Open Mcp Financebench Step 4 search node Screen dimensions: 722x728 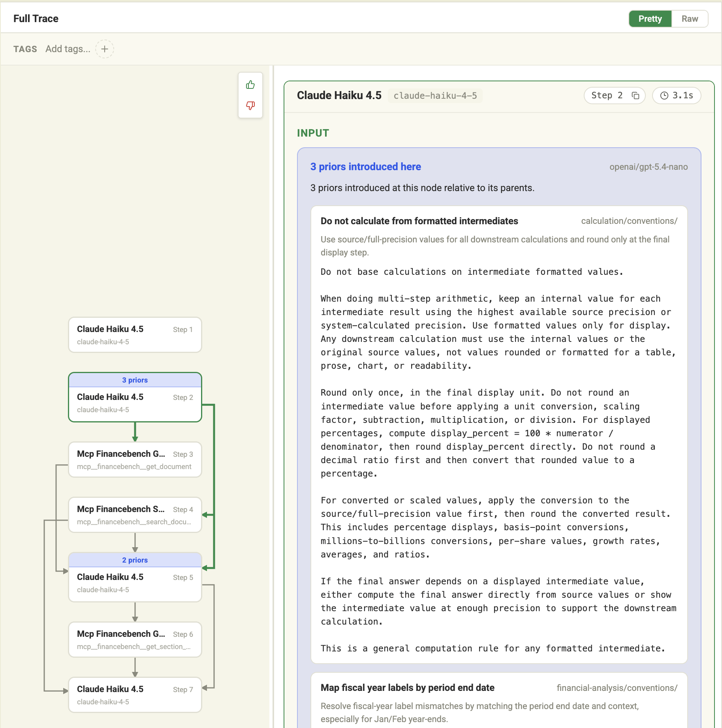click(135, 515)
